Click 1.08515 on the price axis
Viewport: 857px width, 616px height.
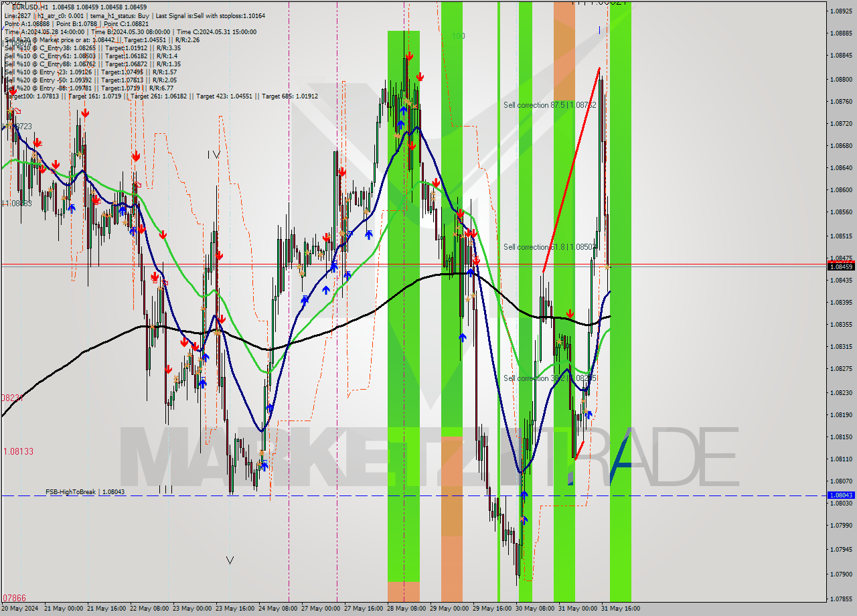(x=841, y=236)
